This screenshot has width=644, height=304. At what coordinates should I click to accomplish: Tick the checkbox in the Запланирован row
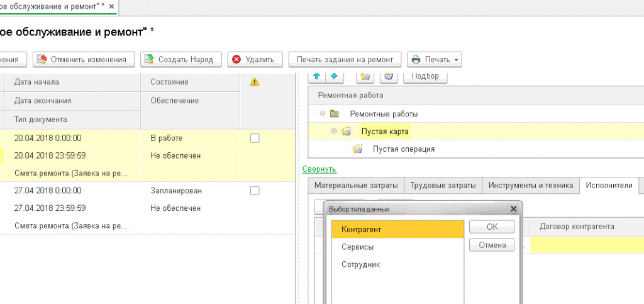pos(255,191)
